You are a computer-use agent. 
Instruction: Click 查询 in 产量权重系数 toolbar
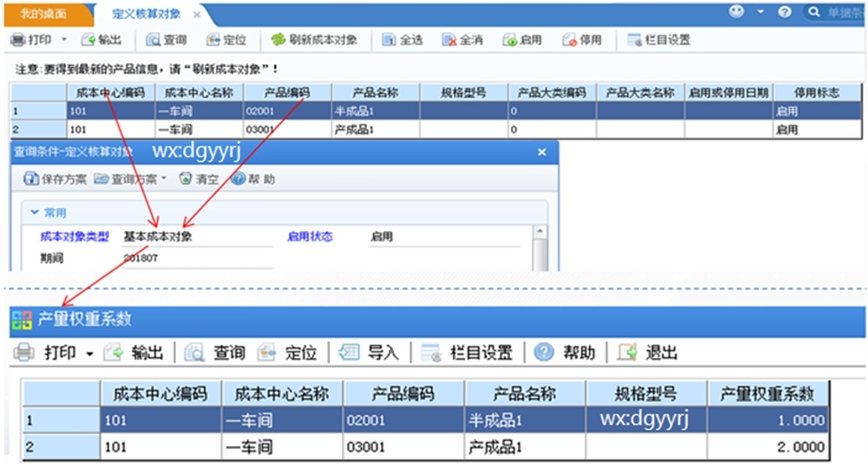coord(215,352)
